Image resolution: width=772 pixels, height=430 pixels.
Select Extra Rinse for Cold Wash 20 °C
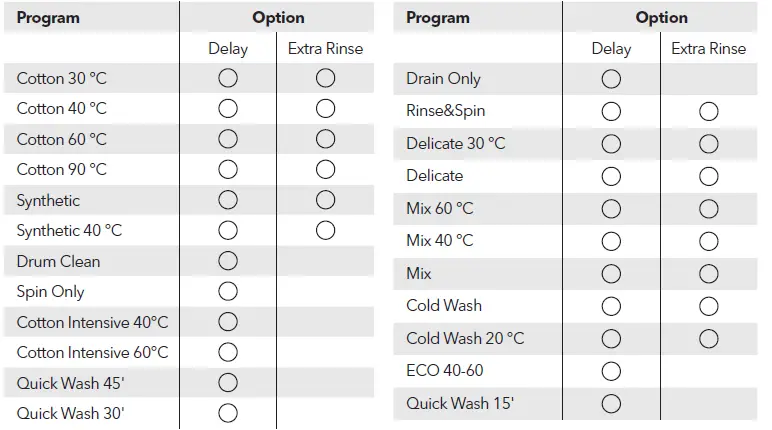point(709,339)
